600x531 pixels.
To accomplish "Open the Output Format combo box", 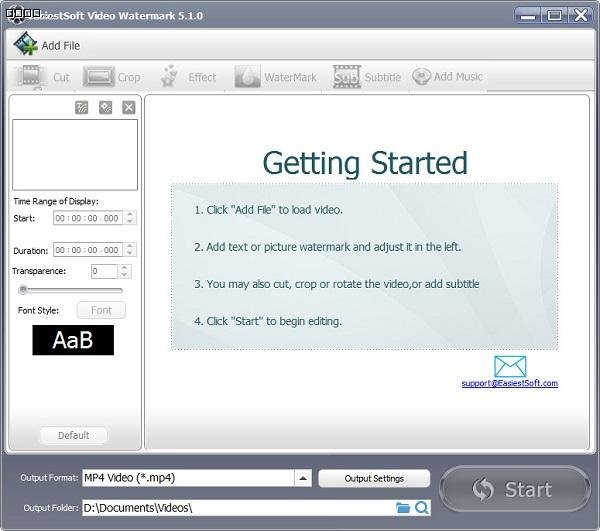I will click(197, 478).
